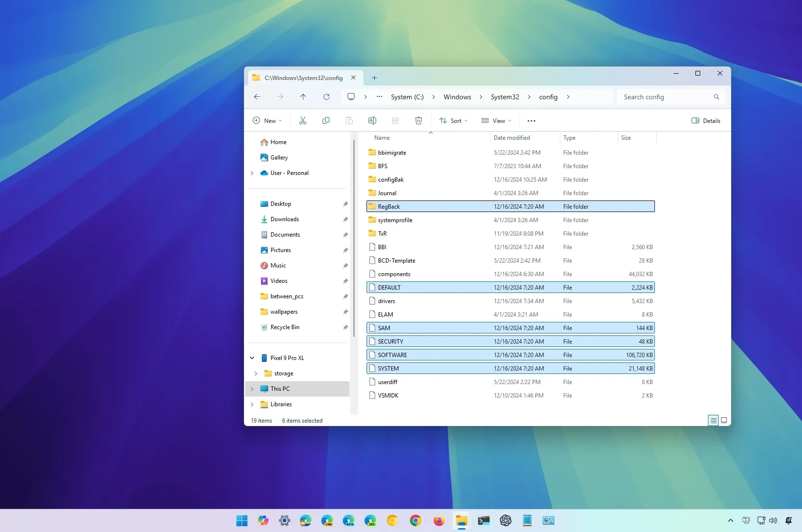Screen dimensions: 802x532
Task: Expand This PC in the sidebar
Action: point(252,388)
